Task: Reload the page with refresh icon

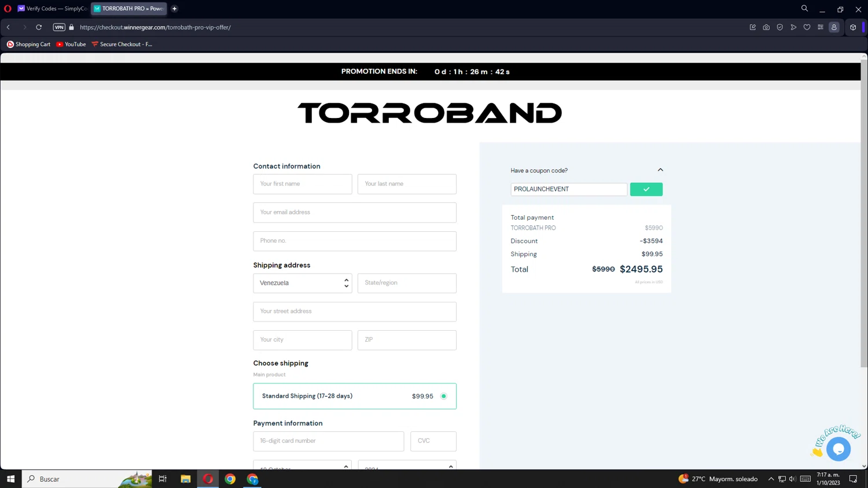Action: point(39,27)
